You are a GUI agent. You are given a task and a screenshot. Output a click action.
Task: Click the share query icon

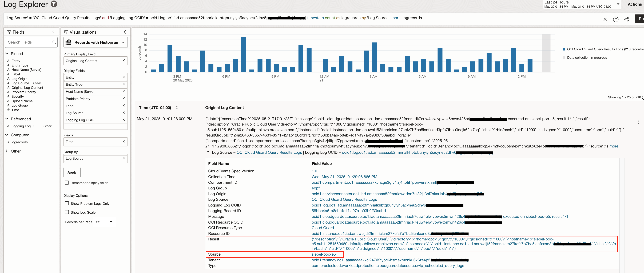pyautogui.click(x=626, y=19)
